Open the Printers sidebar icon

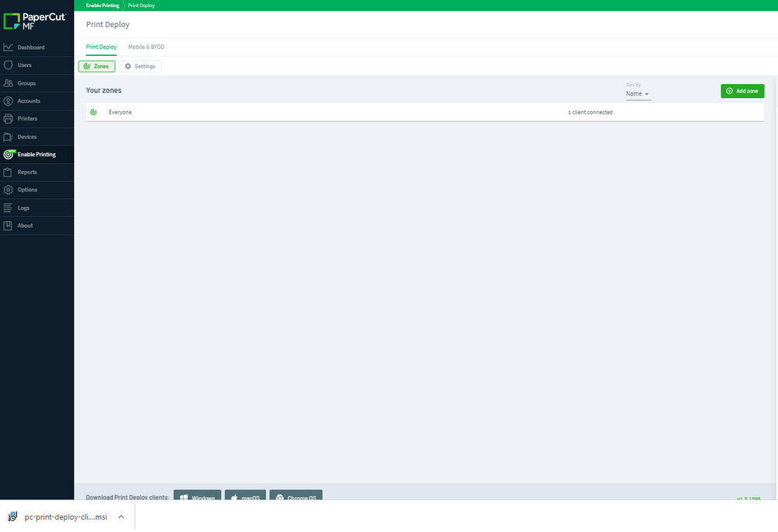(8, 118)
